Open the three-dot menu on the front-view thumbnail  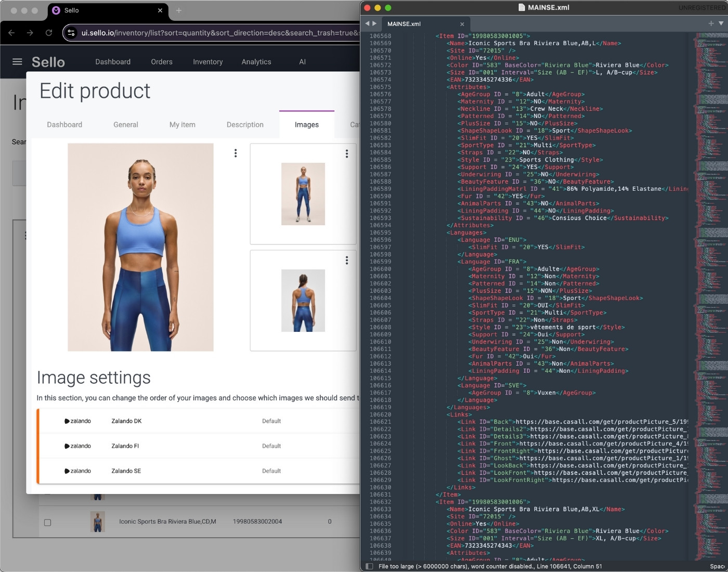point(347,154)
